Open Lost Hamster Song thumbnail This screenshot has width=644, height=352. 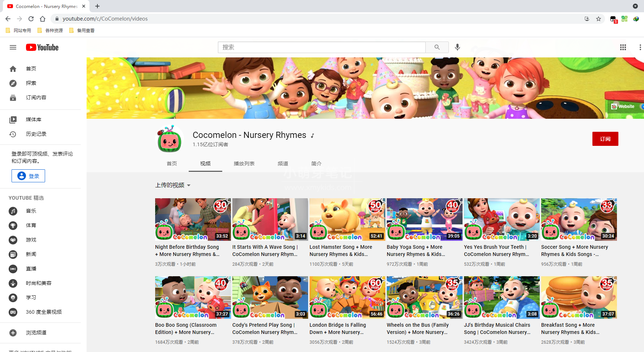coord(347,220)
